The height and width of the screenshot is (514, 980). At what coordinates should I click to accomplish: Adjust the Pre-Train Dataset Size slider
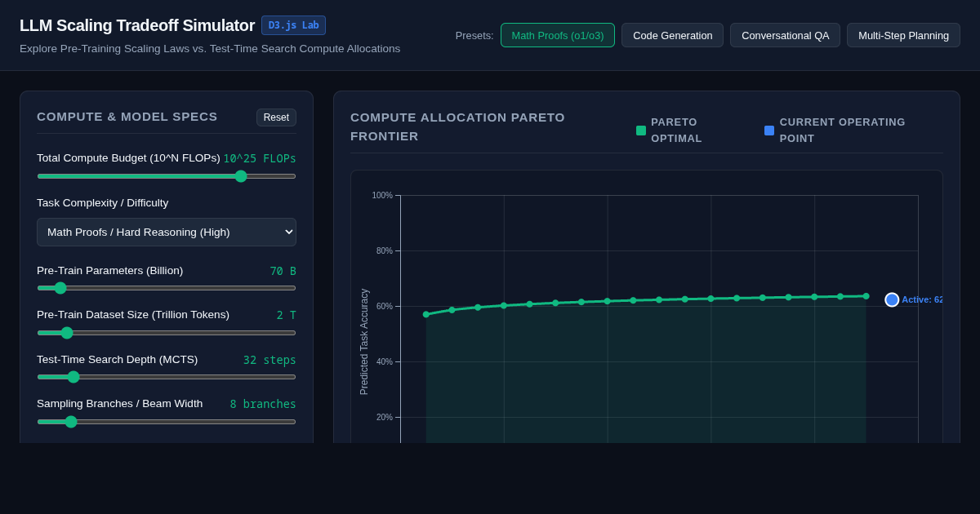point(167,333)
